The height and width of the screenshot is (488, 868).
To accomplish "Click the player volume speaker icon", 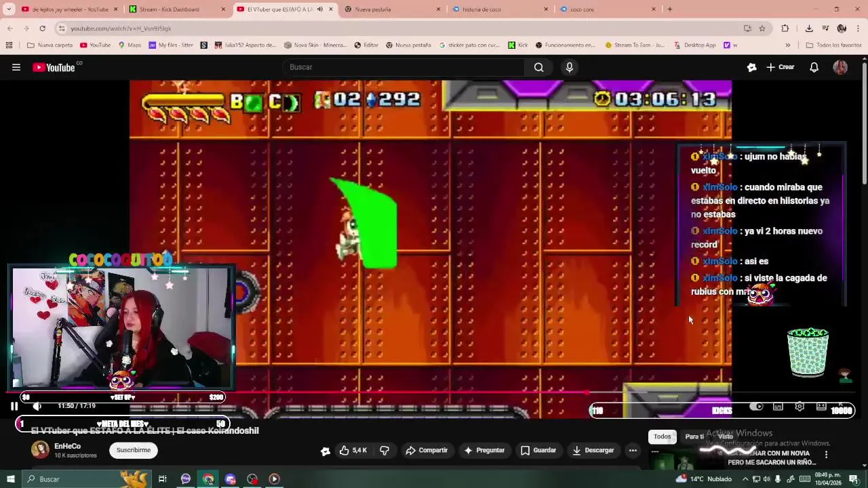I will (x=37, y=406).
